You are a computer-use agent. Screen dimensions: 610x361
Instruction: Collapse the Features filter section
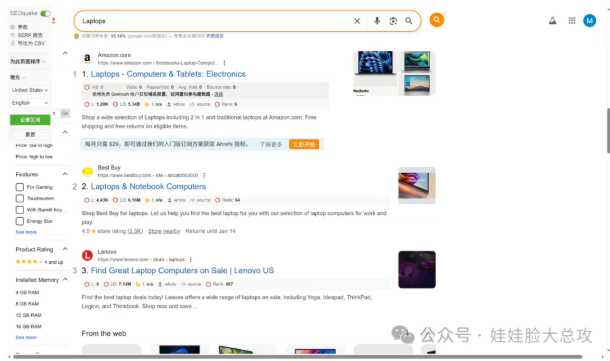point(65,174)
